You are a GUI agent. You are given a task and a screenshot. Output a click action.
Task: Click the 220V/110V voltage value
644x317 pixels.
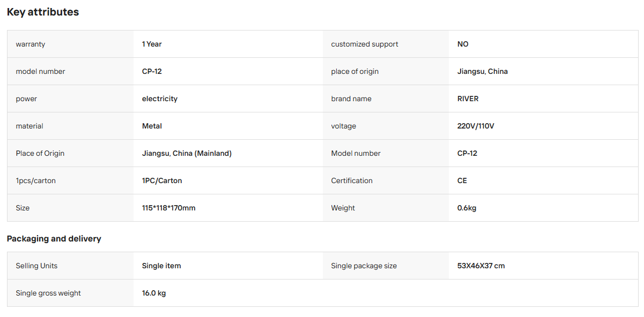click(x=476, y=126)
